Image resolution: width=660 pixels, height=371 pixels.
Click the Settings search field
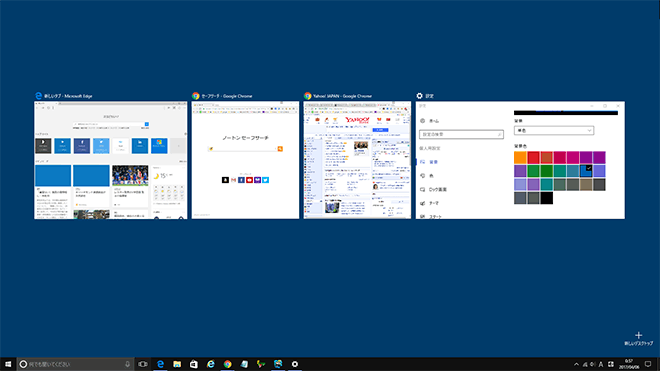[x=461, y=134]
